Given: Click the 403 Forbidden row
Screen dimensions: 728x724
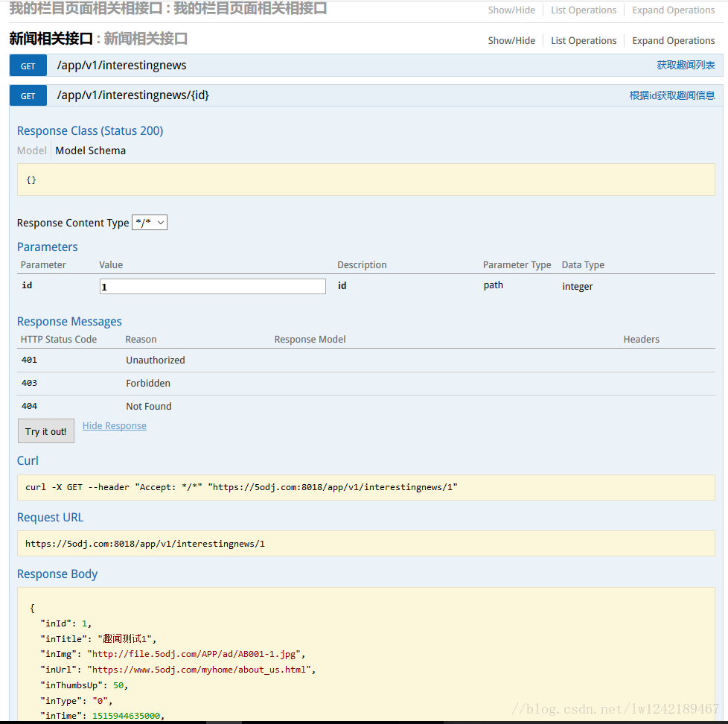Looking at the screenshot, I should tap(365, 384).
